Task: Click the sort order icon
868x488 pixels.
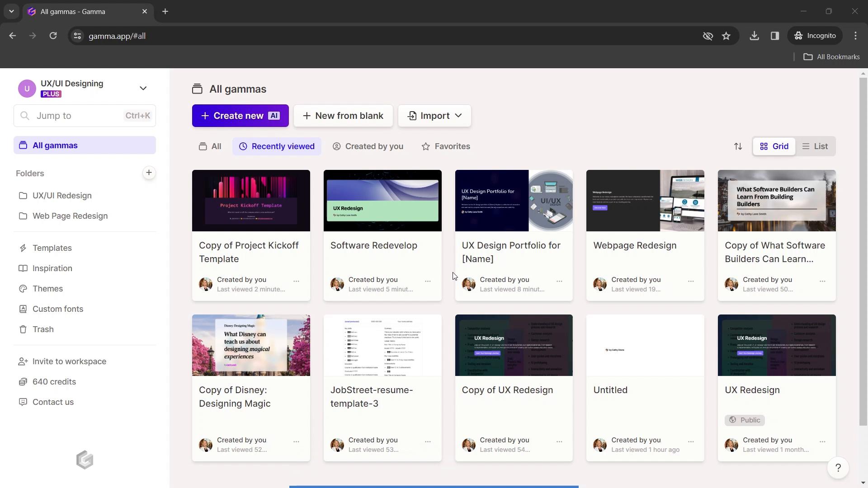Action: click(x=738, y=146)
